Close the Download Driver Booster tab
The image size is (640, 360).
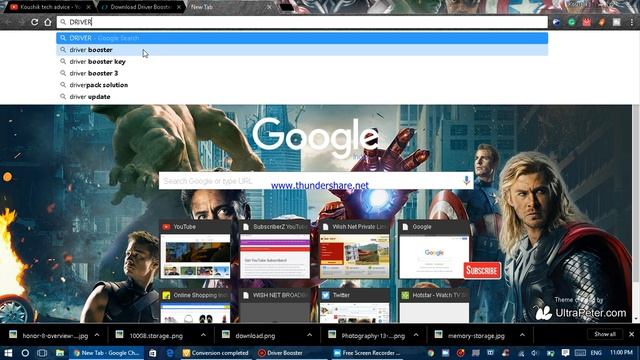point(179,7)
